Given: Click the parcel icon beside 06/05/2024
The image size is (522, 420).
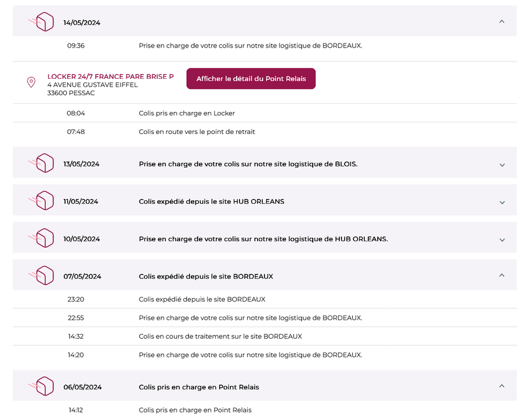Looking at the screenshot, I should coord(42,386).
